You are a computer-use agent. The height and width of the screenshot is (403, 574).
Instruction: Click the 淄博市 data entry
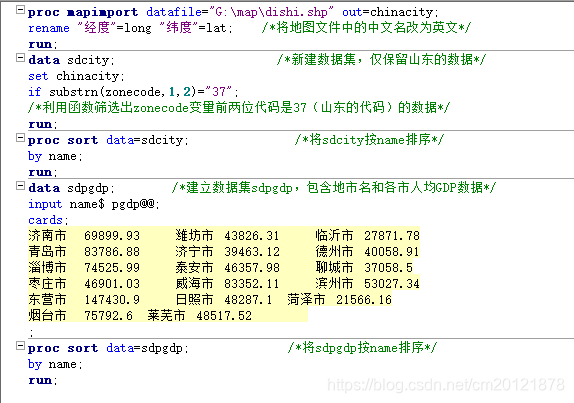[84, 268]
